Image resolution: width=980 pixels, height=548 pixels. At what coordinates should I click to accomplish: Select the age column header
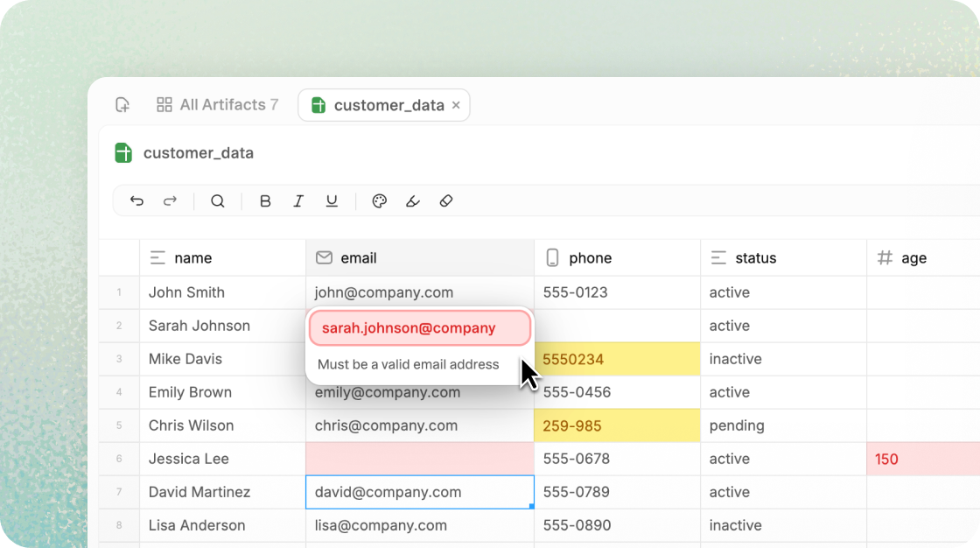[x=923, y=257]
